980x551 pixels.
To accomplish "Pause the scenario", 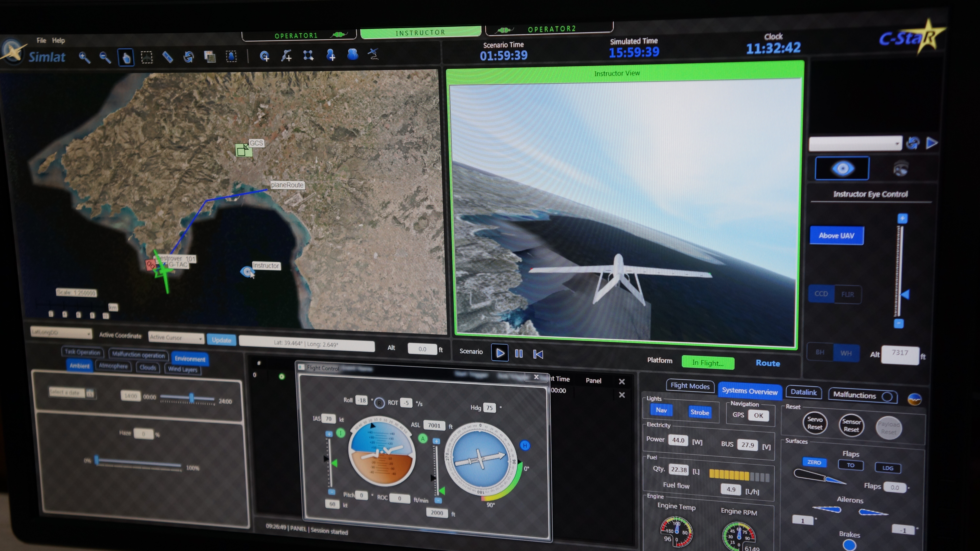I will pyautogui.click(x=519, y=354).
